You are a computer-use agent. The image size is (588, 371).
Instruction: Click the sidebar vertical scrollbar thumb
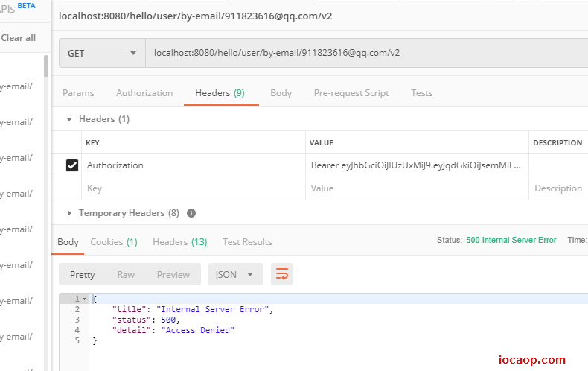(x=46, y=66)
